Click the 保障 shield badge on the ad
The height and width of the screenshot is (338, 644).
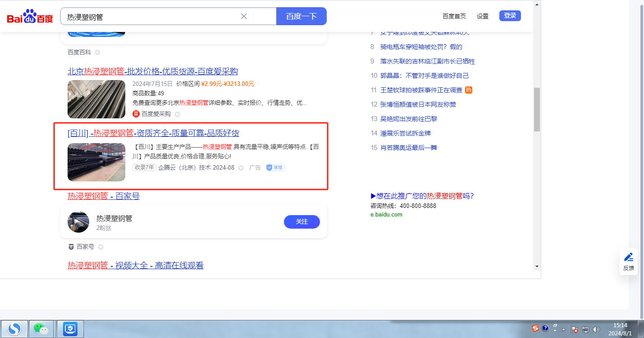[x=275, y=168]
